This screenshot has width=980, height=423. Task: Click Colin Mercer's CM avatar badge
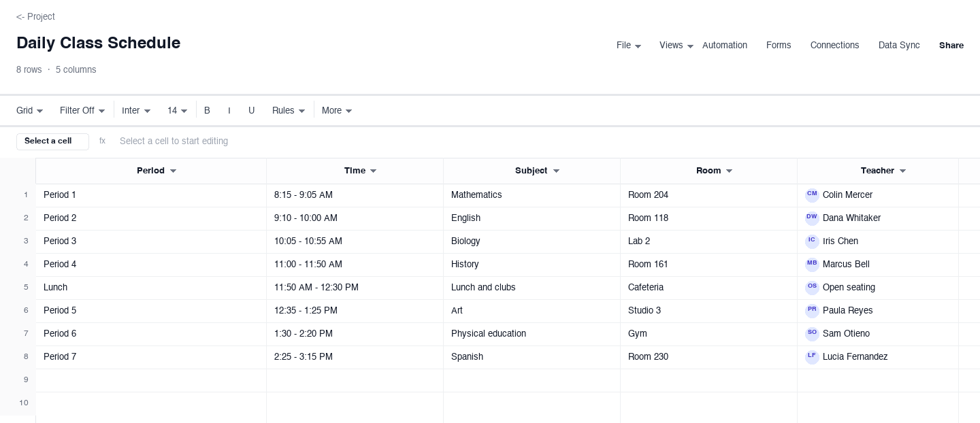click(812, 195)
